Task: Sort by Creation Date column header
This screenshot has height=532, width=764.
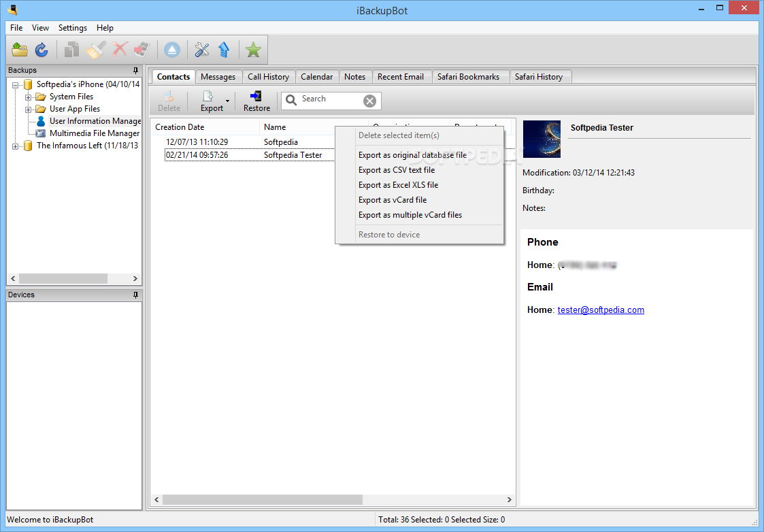Action: point(205,127)
